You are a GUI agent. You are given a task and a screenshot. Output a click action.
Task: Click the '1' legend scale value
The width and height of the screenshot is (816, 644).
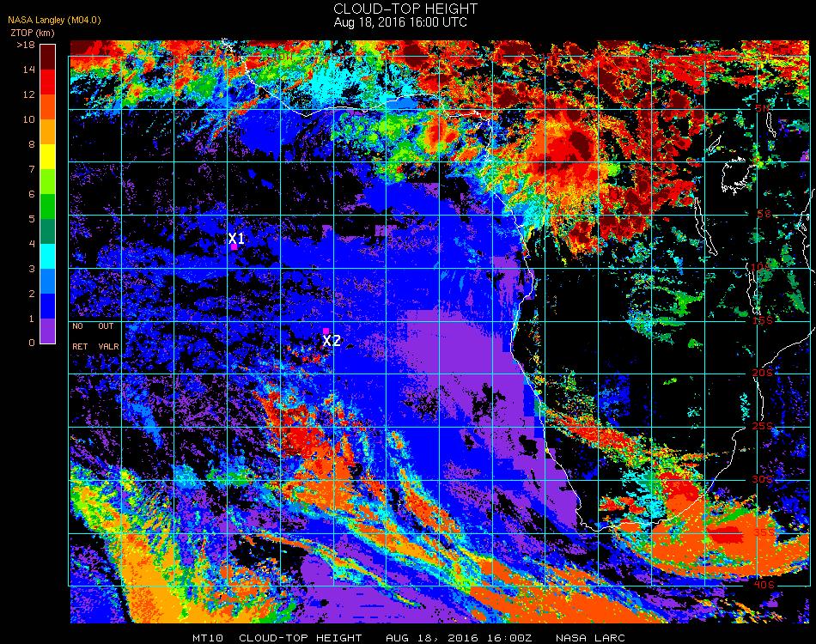click(x=32, y=319)
